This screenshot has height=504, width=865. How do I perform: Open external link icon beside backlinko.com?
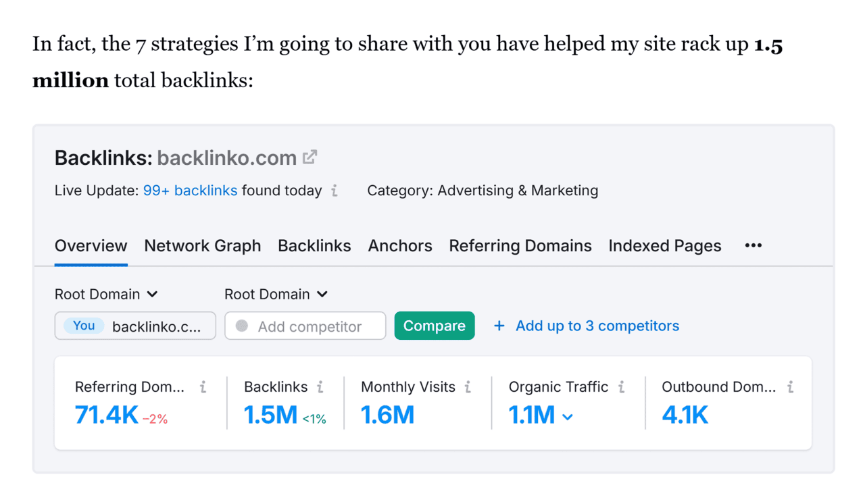pyautogui.click(x=310, y=157)
